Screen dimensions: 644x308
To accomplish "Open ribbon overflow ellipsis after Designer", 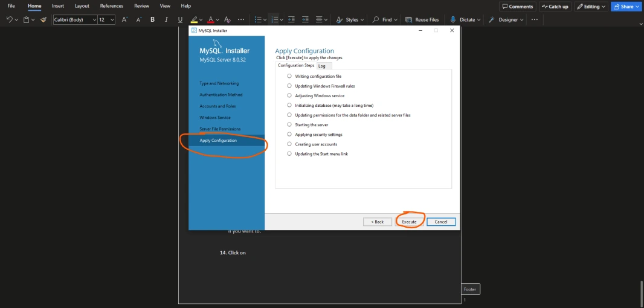I will pos(534,19).
